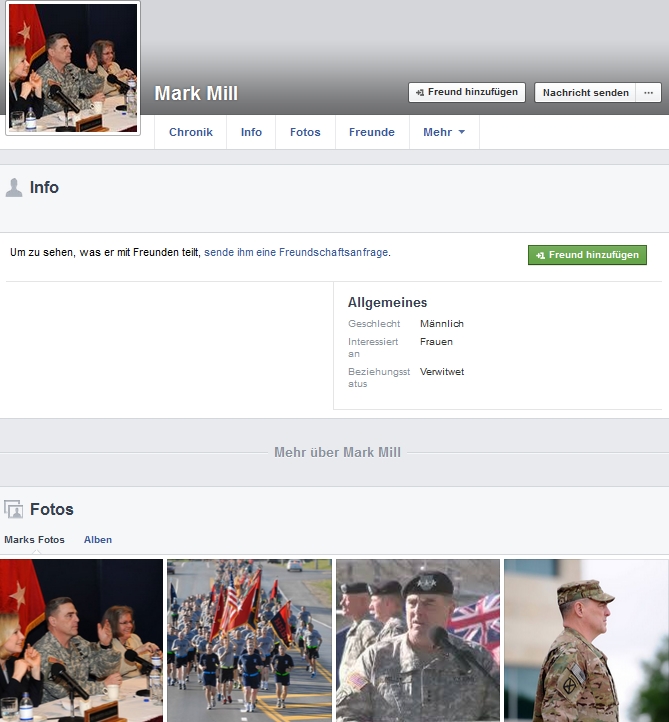Switch to the Info tab
669x722 pixels.
251,132
